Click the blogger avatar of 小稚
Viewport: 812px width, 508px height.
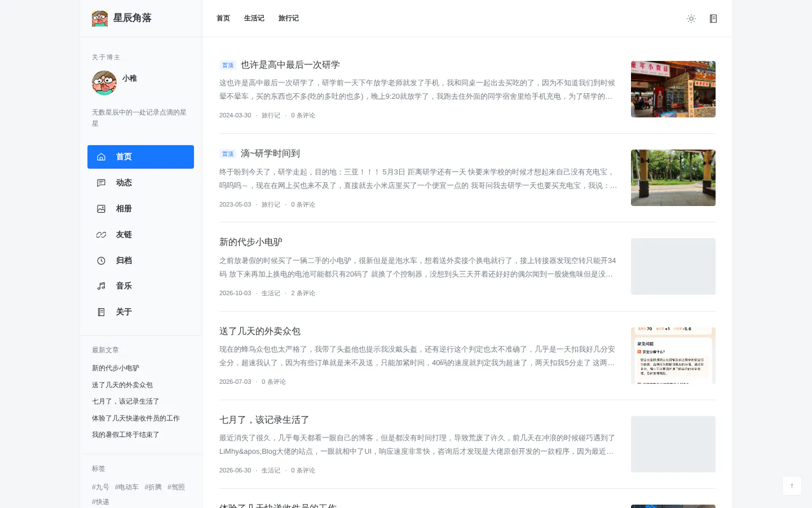pos(104,83)
